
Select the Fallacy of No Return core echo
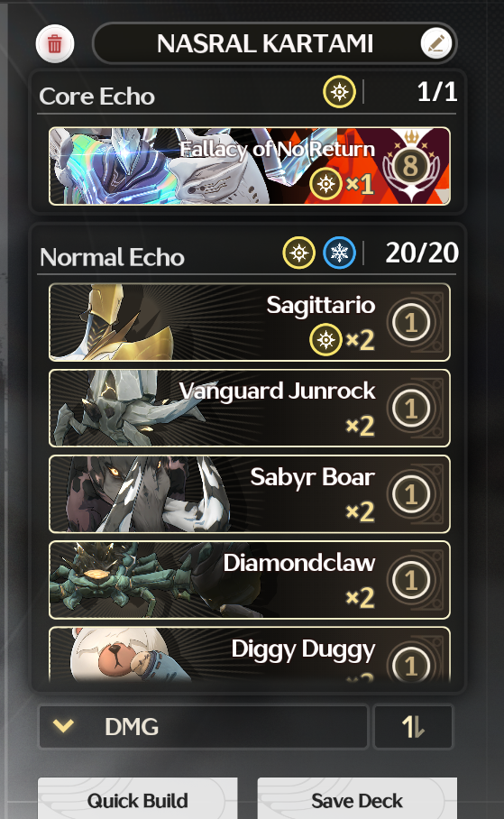250,166
